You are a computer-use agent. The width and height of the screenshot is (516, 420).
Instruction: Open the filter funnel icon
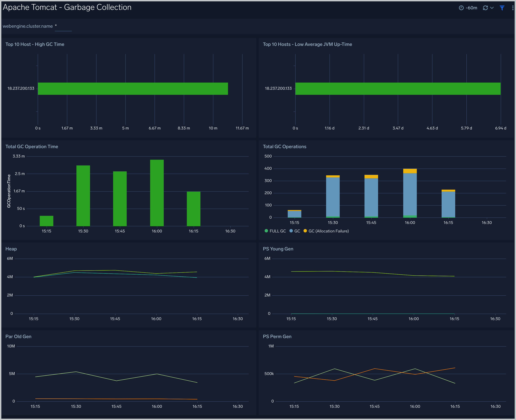(502, 8)
